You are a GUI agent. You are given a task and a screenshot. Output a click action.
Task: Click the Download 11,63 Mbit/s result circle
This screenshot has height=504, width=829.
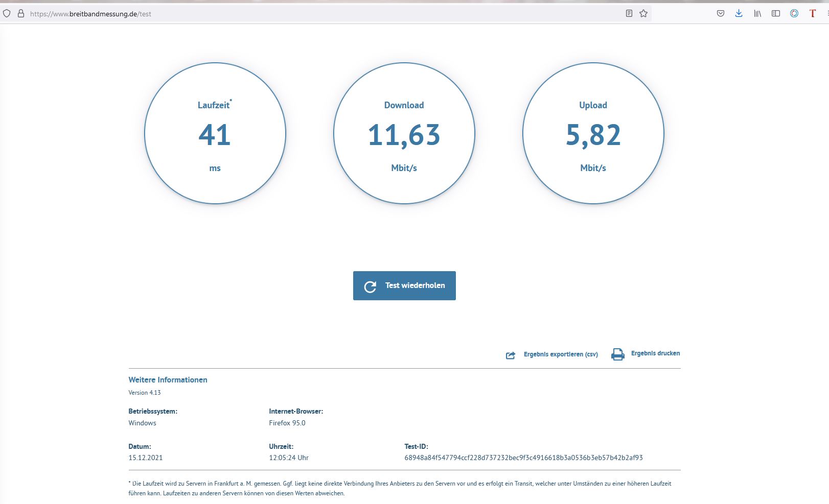click(404, 134)
